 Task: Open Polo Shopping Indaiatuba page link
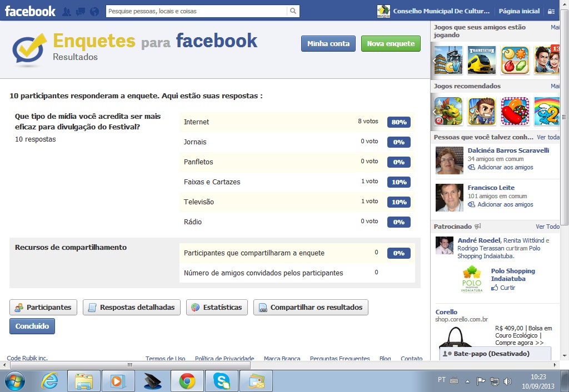[x=513, y=275]
